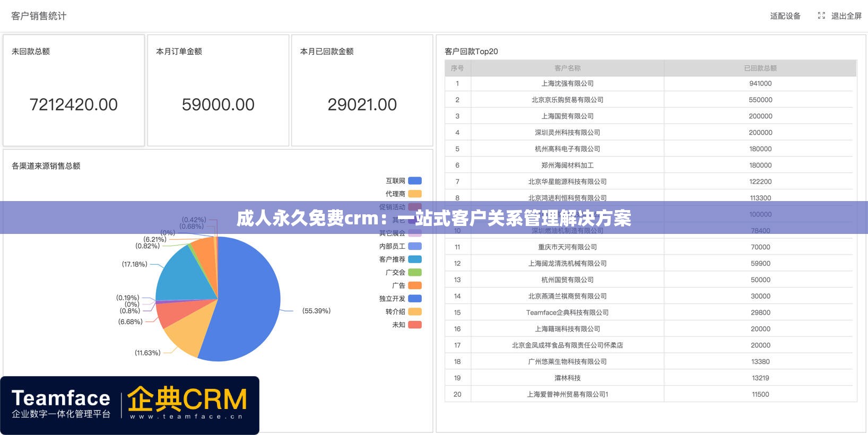Toggle the 未知 legend swatch
The height and width of the screenshot is (435, 868).
pos(415,325)
